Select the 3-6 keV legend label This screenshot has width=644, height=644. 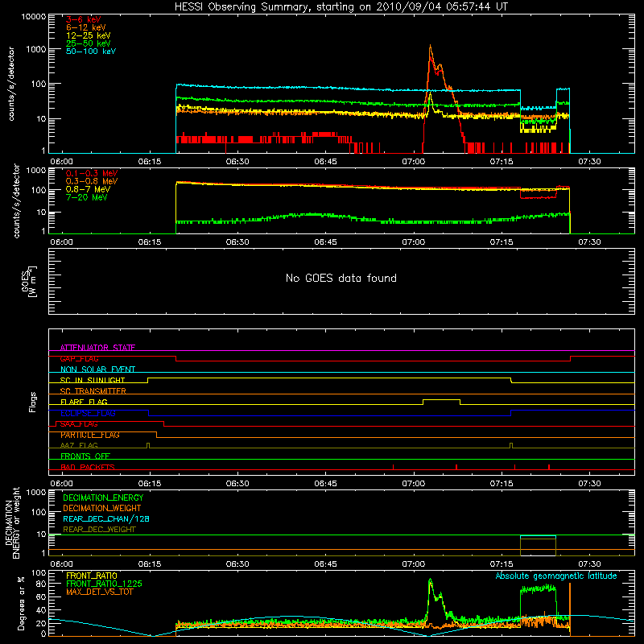click(83, 19)
